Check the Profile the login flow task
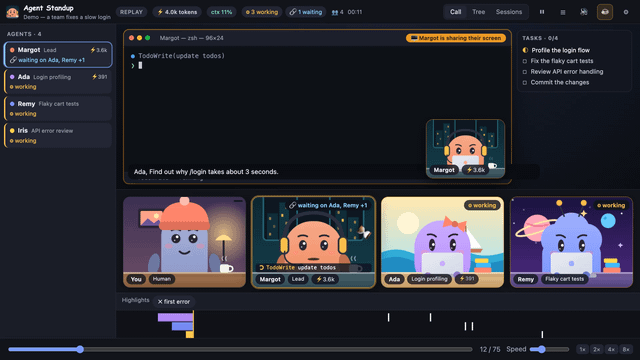 pyautogui.click(x=556, y=50)
